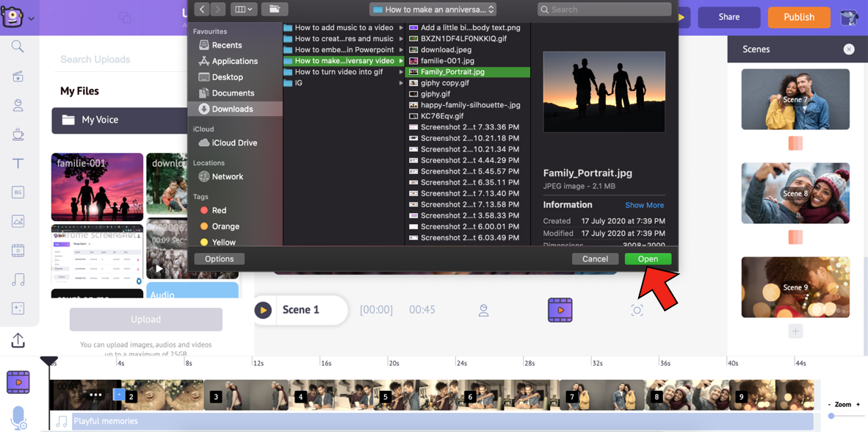The height and width of the screenshot is (432, 868).
Task: Create new folder in file dialog toolbar
Action: [274, 10]
